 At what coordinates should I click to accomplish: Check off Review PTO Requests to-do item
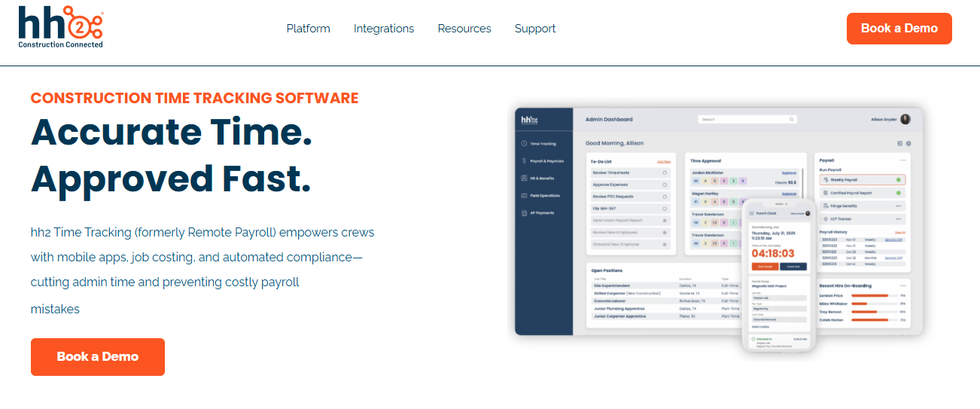[665, 197]
